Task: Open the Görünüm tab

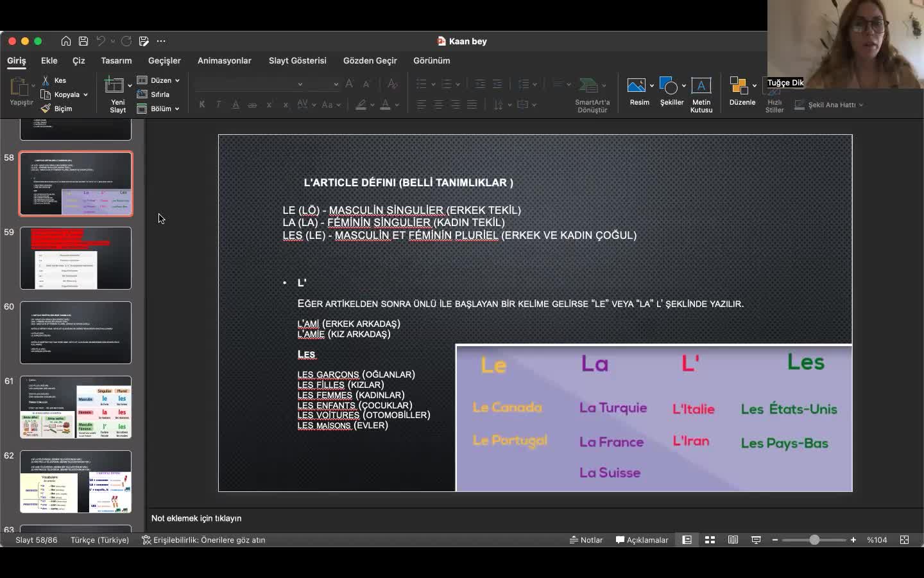Action: point(432,60)
